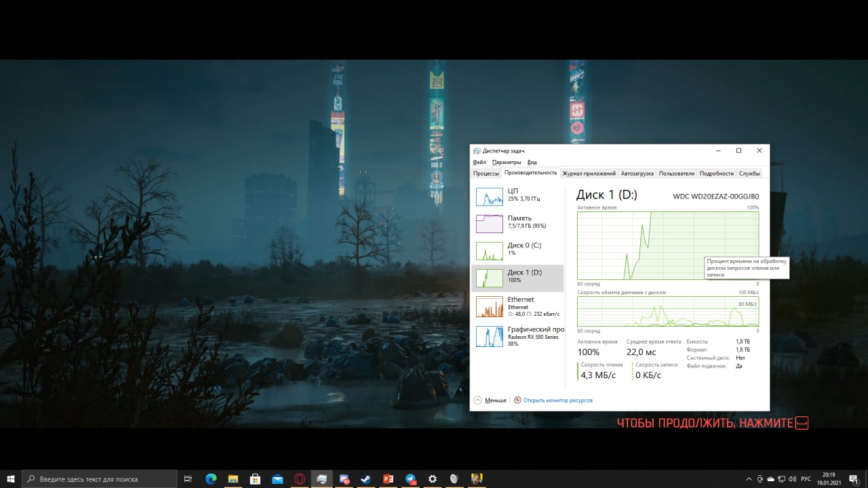The width and height of the screenshot is (868, 488).
Task: Click the Скорость обмена данными graph
Action: pyautogui.click(x=668, y=312)
